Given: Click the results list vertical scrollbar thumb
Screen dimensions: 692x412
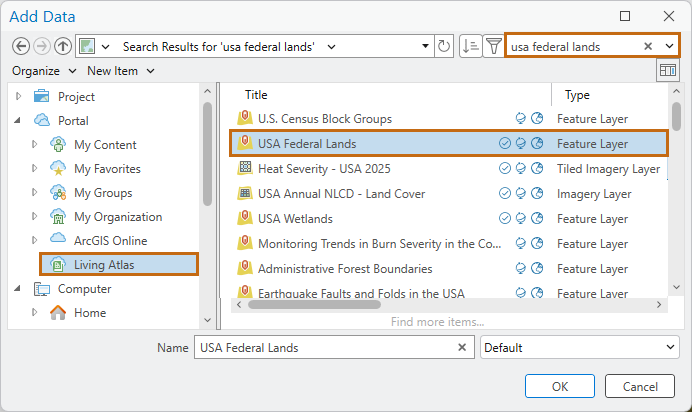Looking at the screenshot, I should tap(676, 116).
